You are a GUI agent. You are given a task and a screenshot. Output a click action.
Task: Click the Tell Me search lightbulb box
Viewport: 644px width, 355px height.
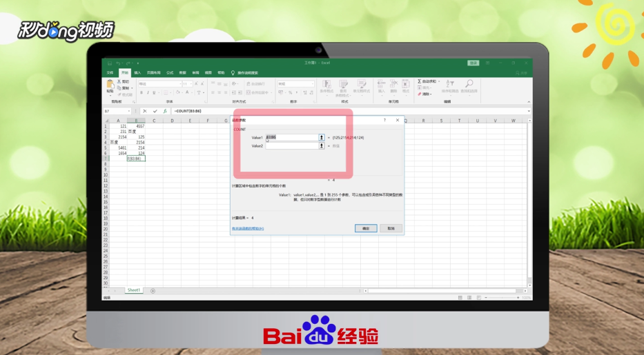click(245, 72)
